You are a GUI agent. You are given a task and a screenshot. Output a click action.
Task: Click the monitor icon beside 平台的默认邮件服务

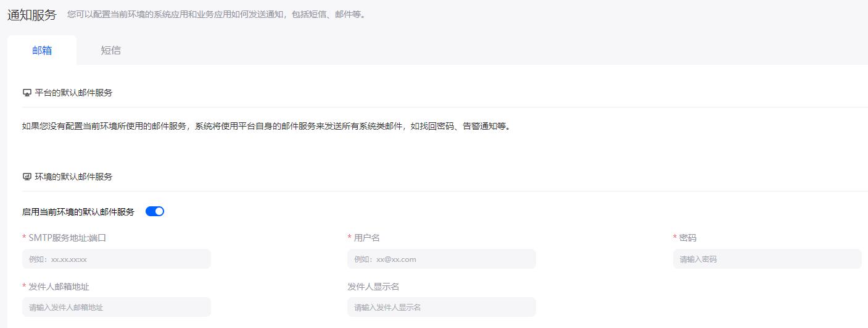click(x=27, y=93)
